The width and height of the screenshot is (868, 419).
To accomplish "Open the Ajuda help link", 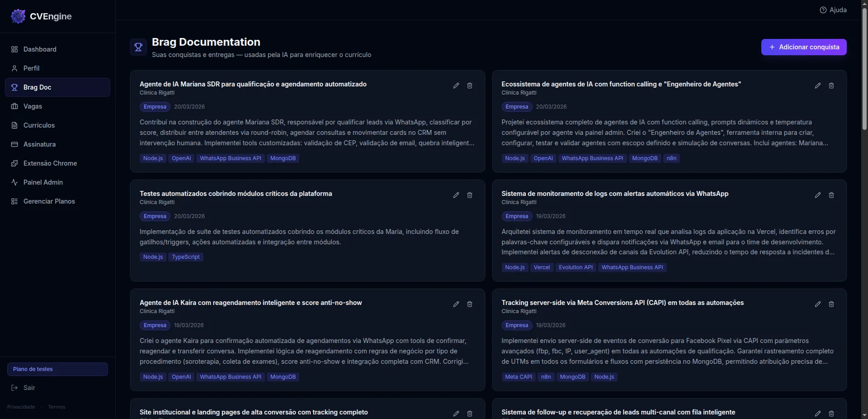I will (833, 10).
